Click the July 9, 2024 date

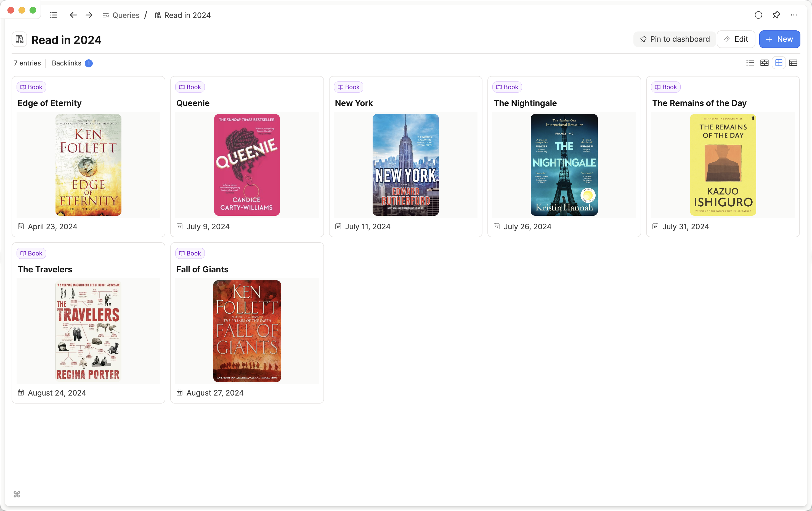208,226
